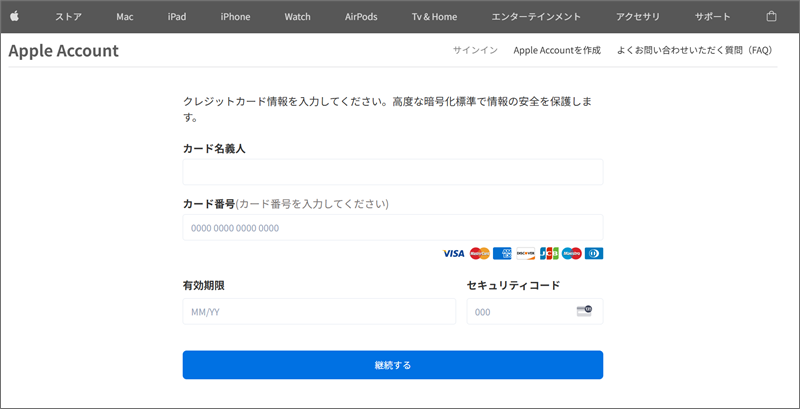Click the カード名義人 label
The height and width of the screenshot is (409, 800).
coord(214,148)
